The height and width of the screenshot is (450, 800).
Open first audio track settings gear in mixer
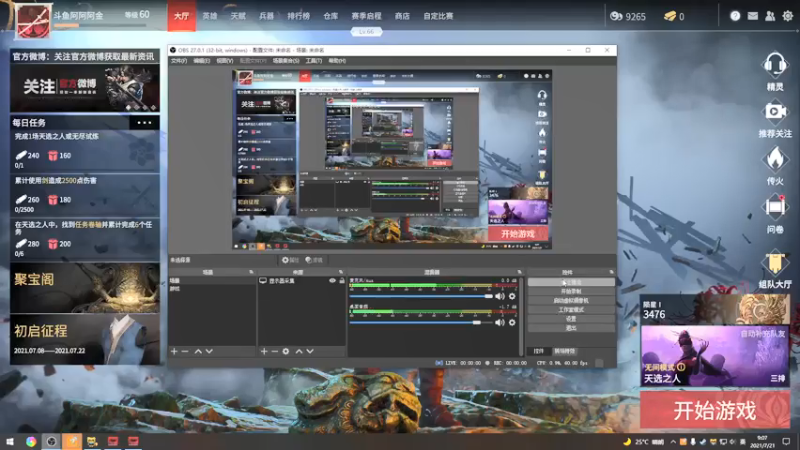[512, 296]
